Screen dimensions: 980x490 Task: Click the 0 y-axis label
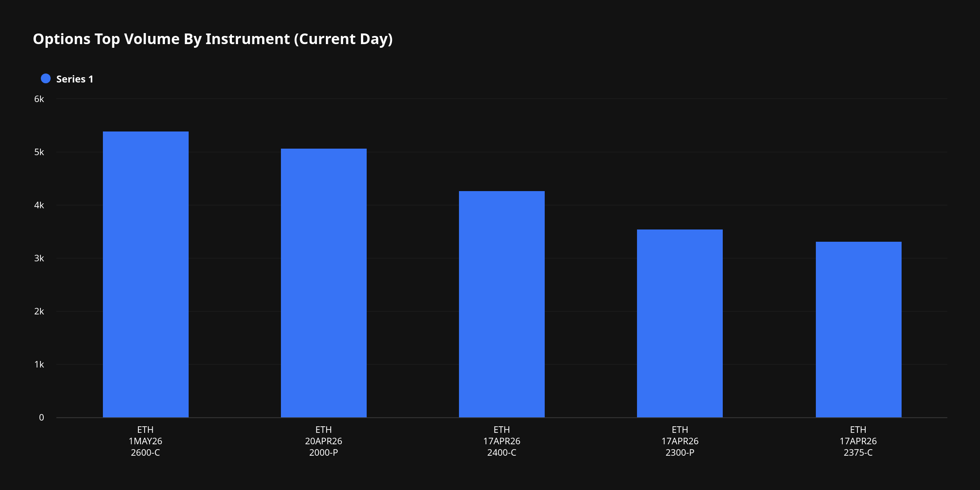[41, 417]
